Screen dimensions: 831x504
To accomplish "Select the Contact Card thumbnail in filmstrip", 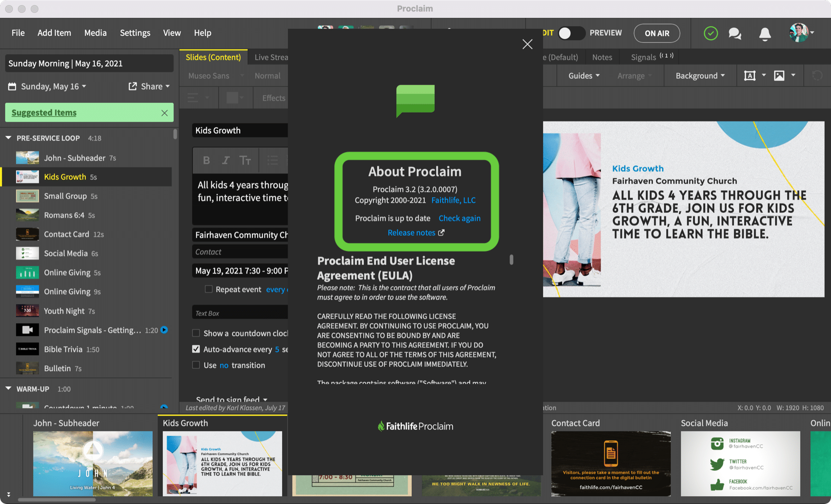I will tap(611, 463).
